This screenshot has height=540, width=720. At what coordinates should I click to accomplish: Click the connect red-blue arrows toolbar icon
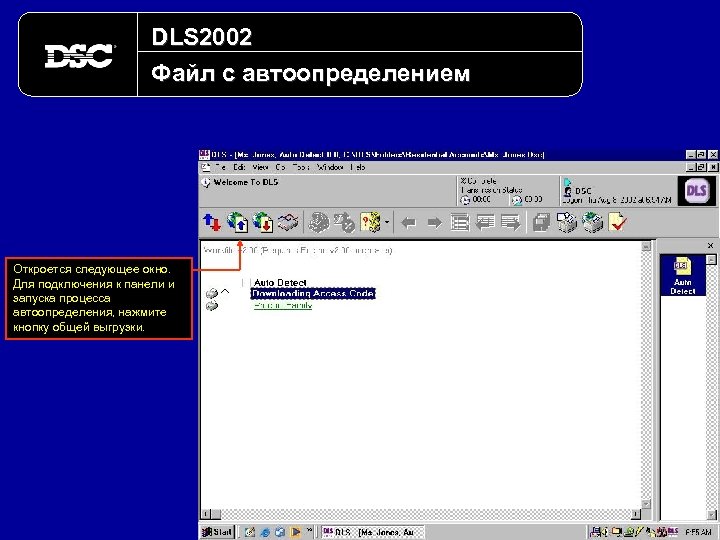(212, 222)
